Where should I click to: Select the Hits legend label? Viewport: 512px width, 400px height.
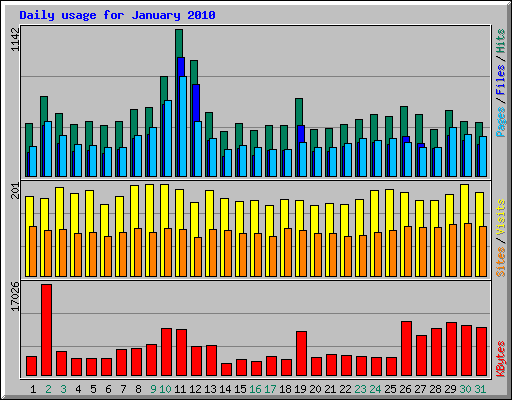tap(501, 42)
